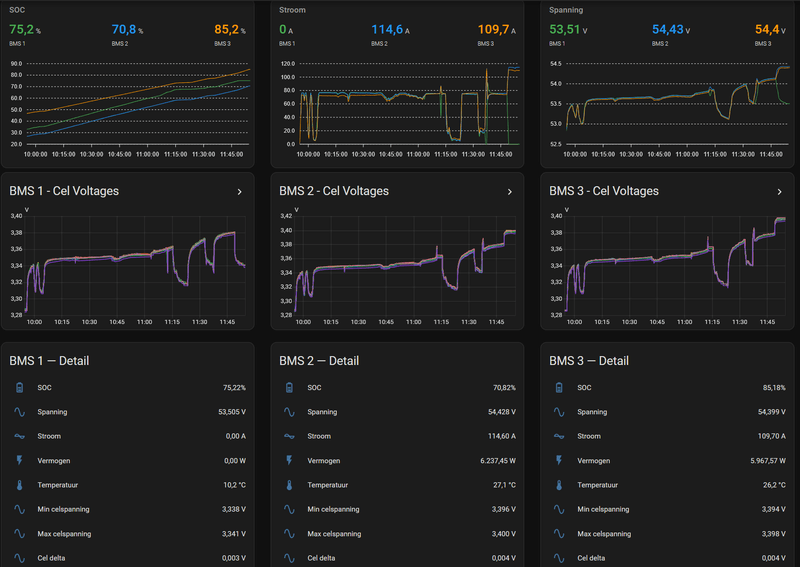This screenshot has height=567, width=800.
Task: Select Stroom value 0 A for BMS 1
Action: point(286,30)
